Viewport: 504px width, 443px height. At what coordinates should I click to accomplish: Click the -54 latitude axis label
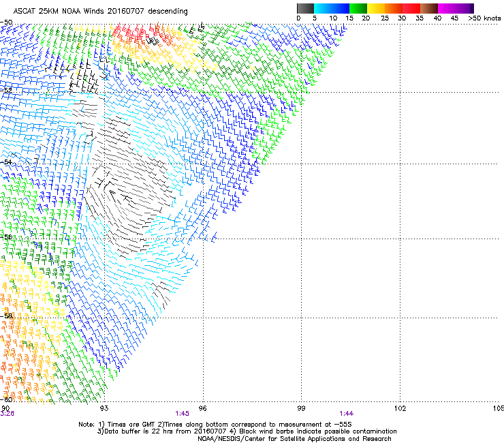coord(6,162)
